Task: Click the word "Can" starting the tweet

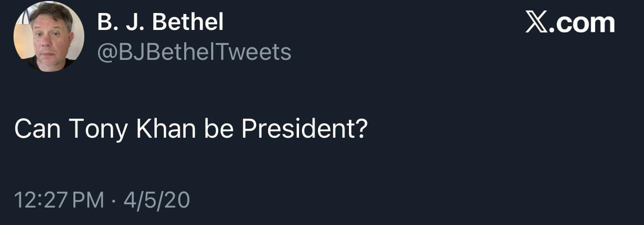Action: click(x=37, y=130)
